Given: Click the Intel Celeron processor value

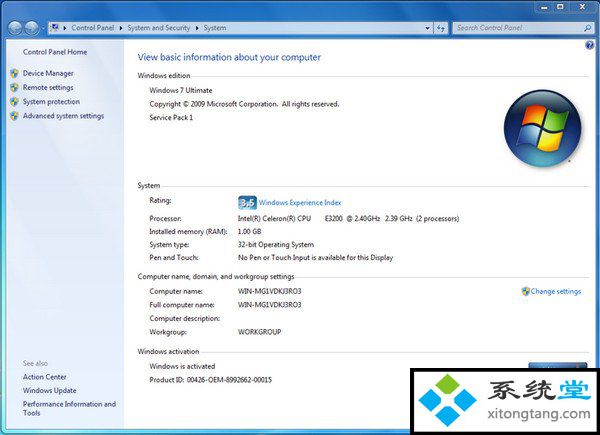Looking at the screenshot, I should click(x=348, y=218).
